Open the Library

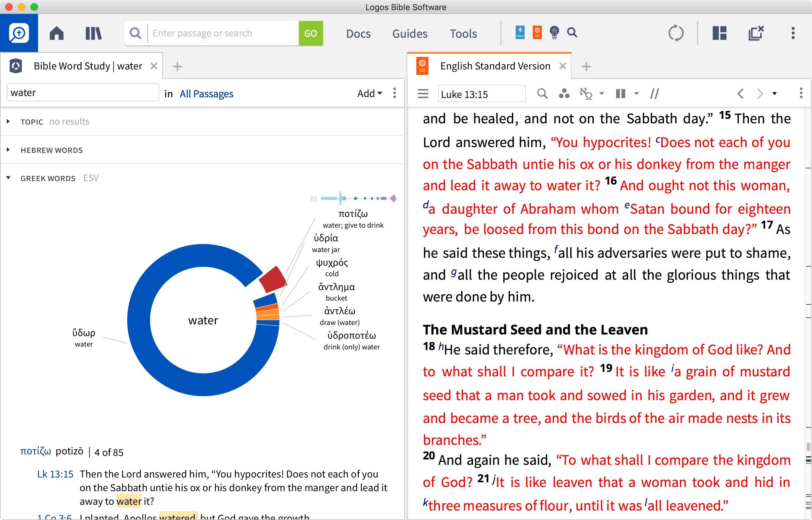(93, 33)
